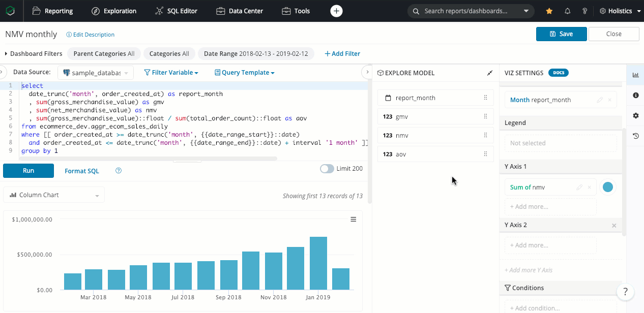Click the Date Range filter pill
Viewport: 644px width, 313px height.
tap(256, 53)
